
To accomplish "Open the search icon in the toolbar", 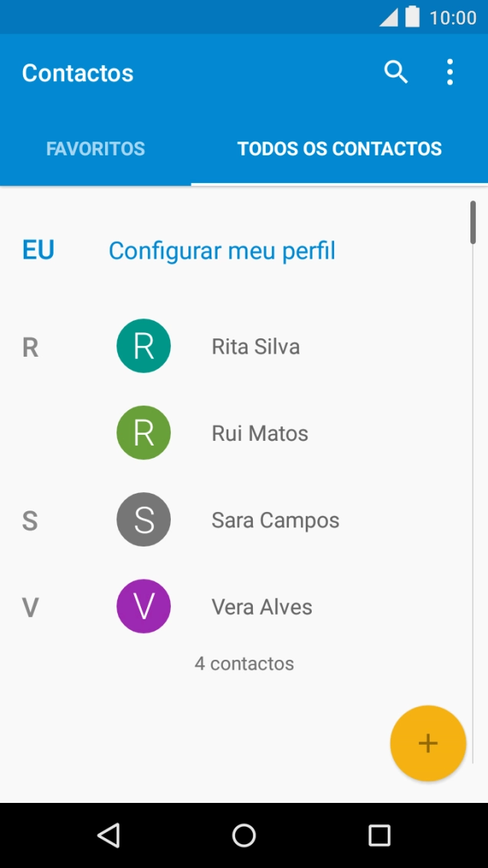I will (396, 71).
